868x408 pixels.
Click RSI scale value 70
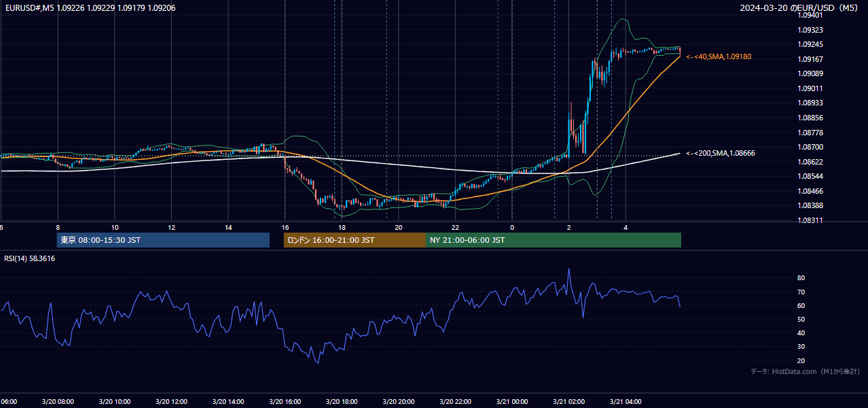coord(801,292)
